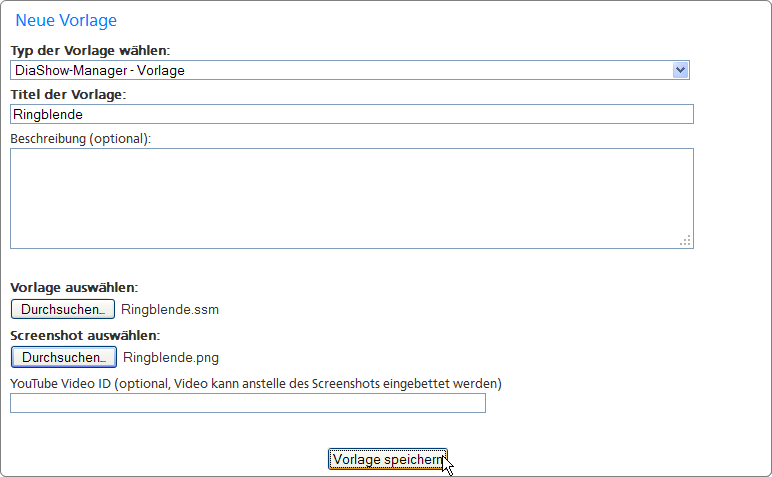772x477 pixels.
Task: Open the DiaShow-Manager - Vorlage combo box
Action: (350, 70)
